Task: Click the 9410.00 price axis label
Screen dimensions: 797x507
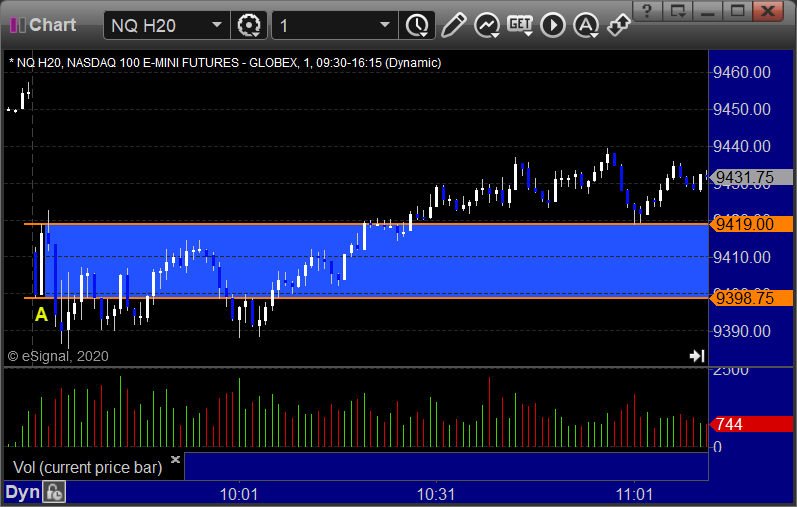Action: (742, 257)
